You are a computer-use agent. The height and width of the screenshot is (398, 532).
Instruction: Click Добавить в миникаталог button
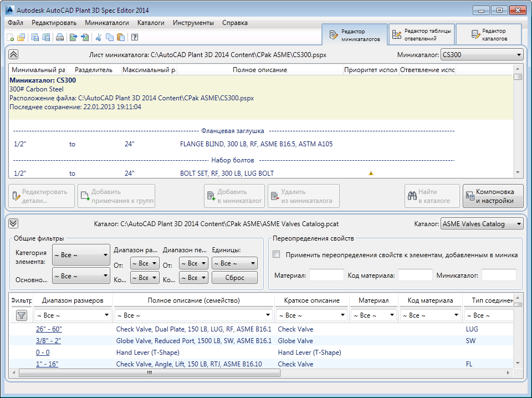click(x=234, y=196)
